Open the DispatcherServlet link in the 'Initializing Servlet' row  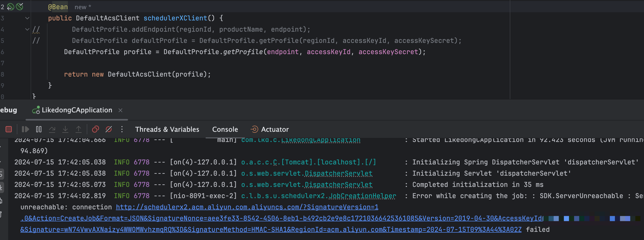(x=339, y=173)
